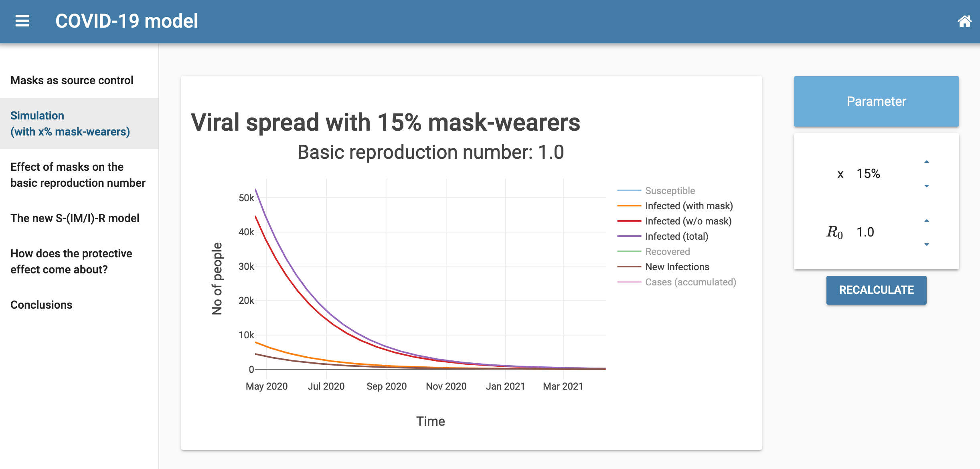The height and width of the screenshot is (469, 980).
Task: Click the RECALCULATE button
Action: [x=875, y=289]
